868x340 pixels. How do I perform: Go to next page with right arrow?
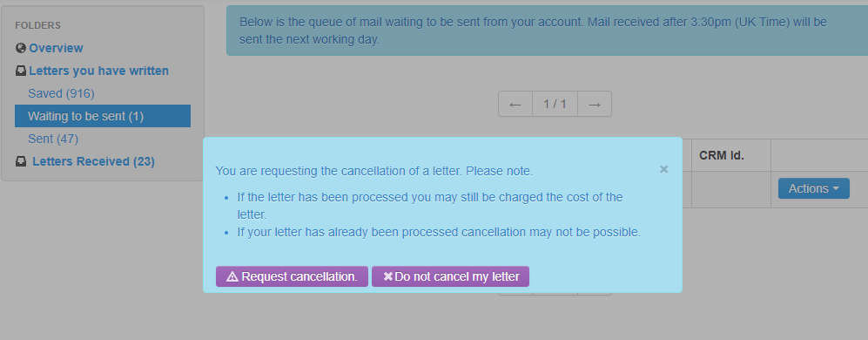pos(595,104)
